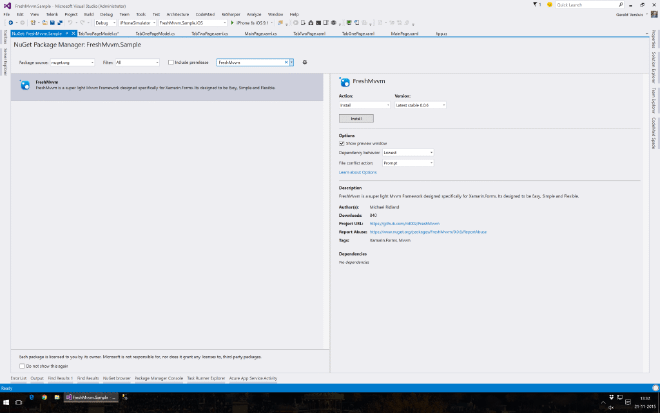This screenshot has width=660, height=413.
Task: Click the FreshMvvm package search field
Action: click(250, 62)
